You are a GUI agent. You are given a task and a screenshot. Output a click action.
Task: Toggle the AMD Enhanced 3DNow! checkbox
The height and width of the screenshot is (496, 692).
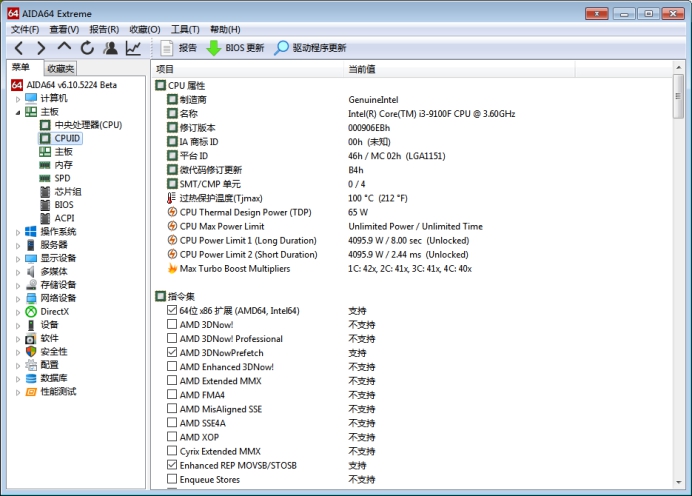pyautogui.click(x=172, y=366)
